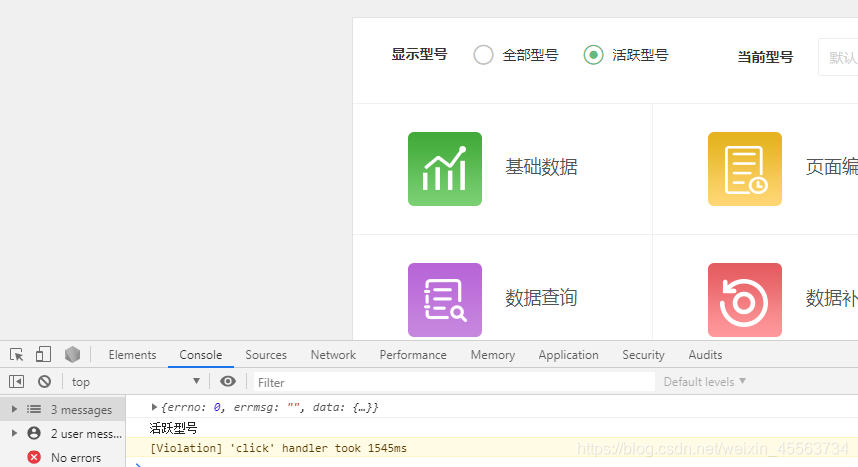Switch to the Audits tab

point(705,355)
